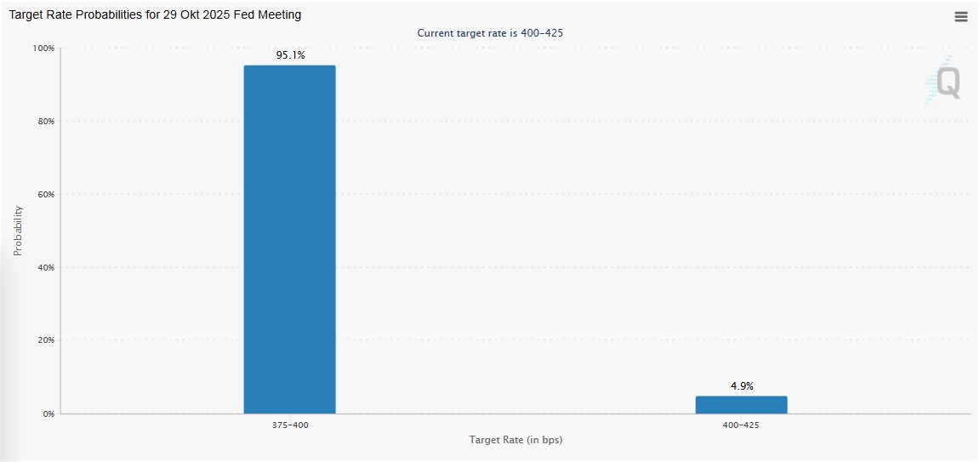Select the 375-400 probability bar

pos(289,239)
